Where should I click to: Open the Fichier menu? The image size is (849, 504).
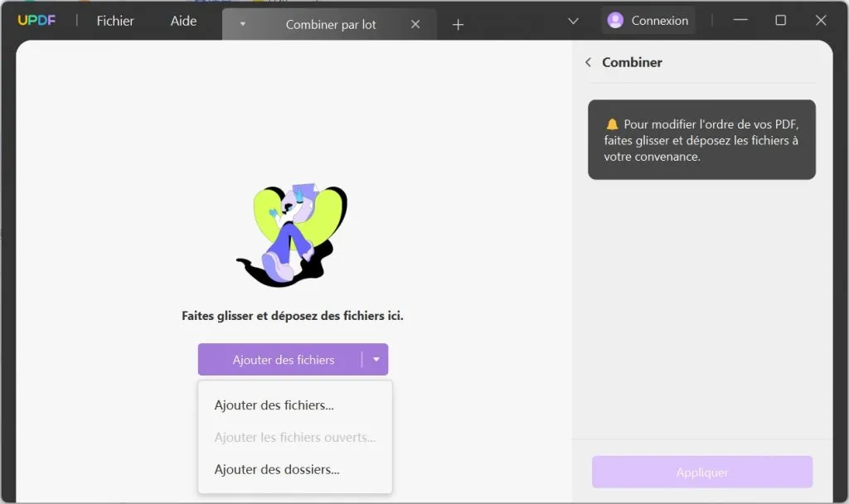(114, 21)
